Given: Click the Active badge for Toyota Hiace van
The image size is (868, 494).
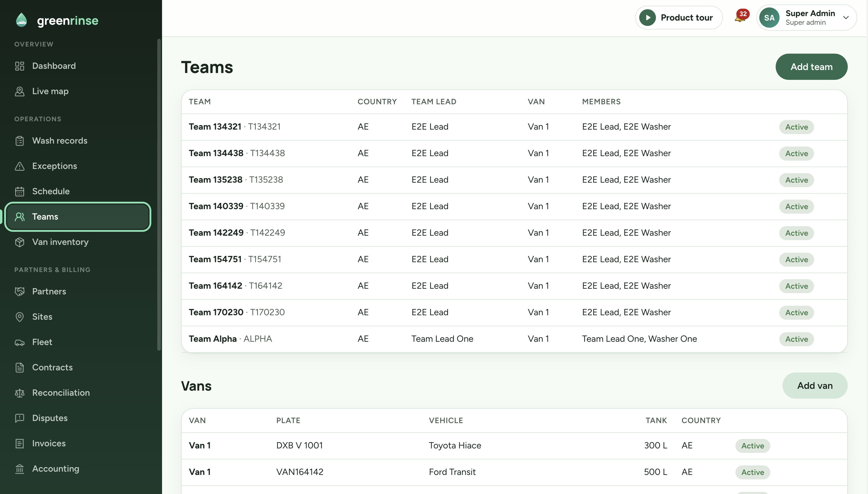Looking at the screenshot, I should coord(752,445).
